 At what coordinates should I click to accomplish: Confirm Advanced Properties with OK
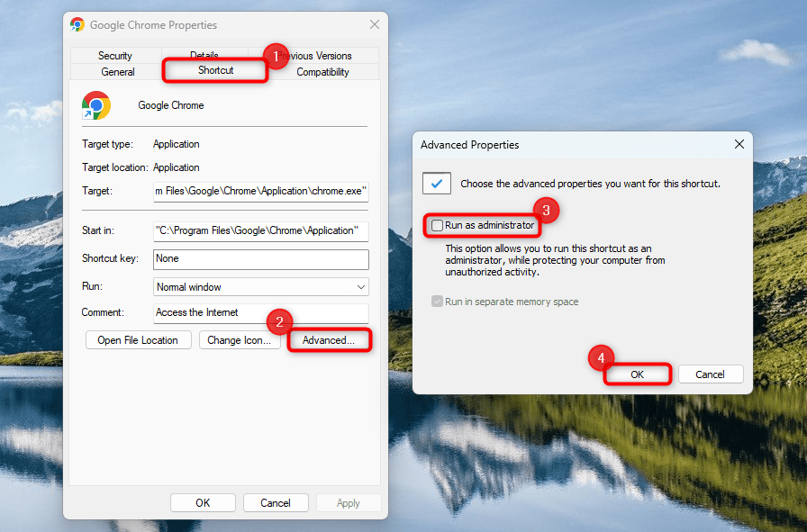tap(637, 374)
